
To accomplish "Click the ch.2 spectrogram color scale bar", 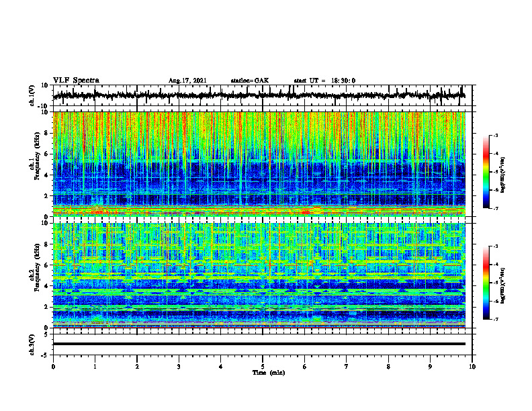I will tap(486, 283).
